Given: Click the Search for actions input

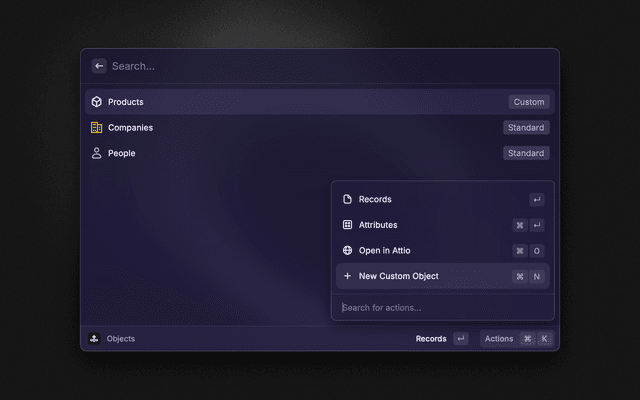Looking at the screenshot, I should [440, 307].
